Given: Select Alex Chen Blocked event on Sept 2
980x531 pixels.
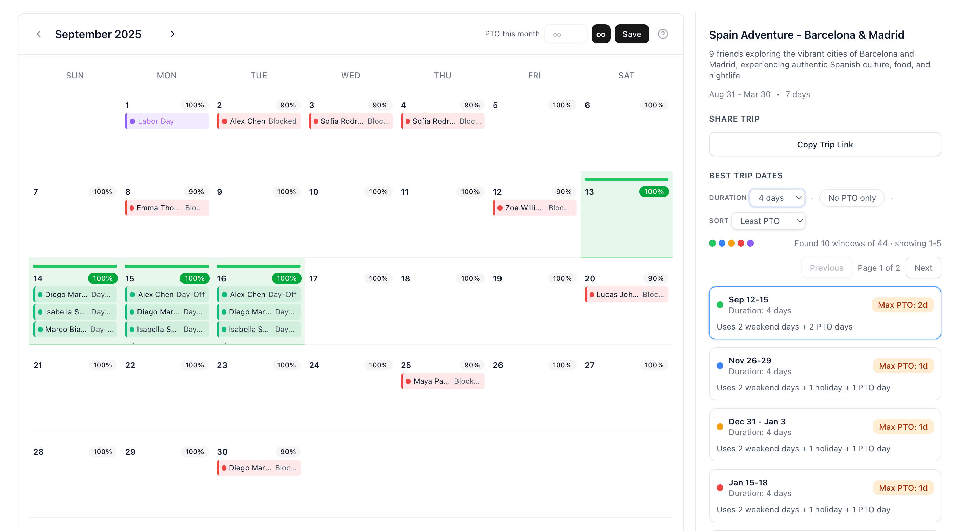Looking at the screenshot, I should tap(259, 121).
